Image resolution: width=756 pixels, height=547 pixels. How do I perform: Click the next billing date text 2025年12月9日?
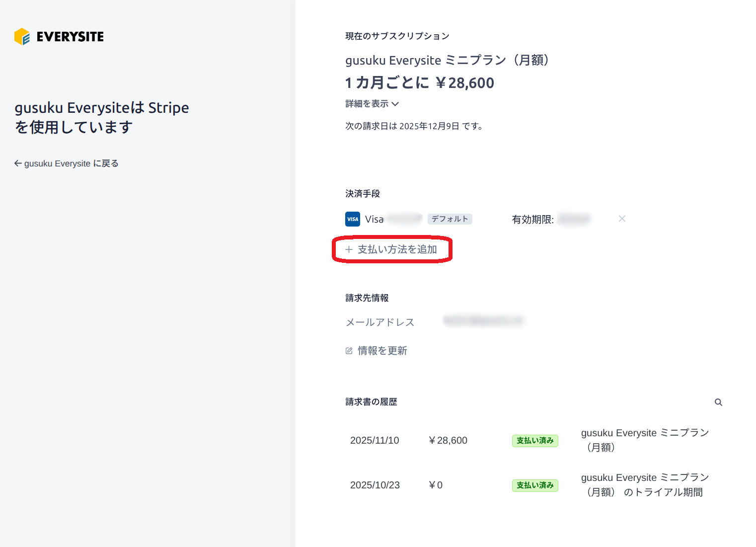pyautogui.click(x=429, y=126)
